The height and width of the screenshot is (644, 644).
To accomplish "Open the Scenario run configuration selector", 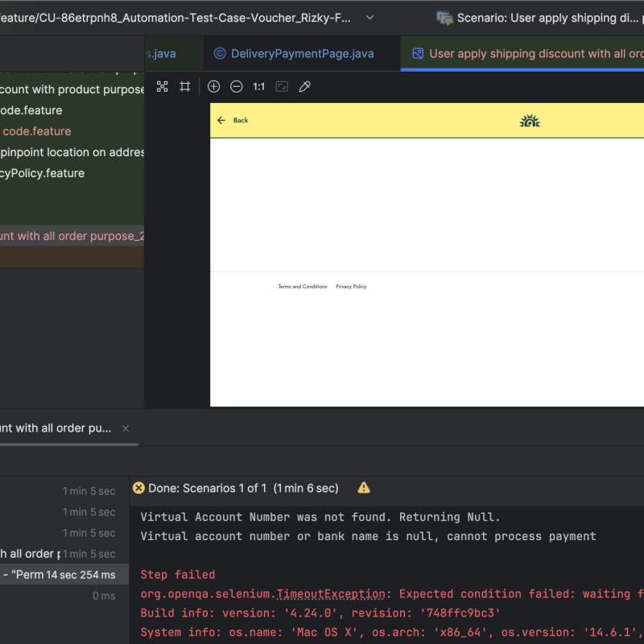I will click(539, 17).
